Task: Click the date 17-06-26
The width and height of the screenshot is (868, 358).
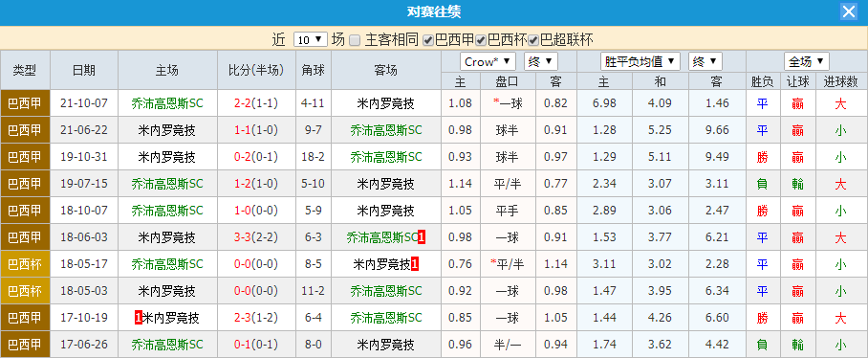Action: (x=84, y=345)
